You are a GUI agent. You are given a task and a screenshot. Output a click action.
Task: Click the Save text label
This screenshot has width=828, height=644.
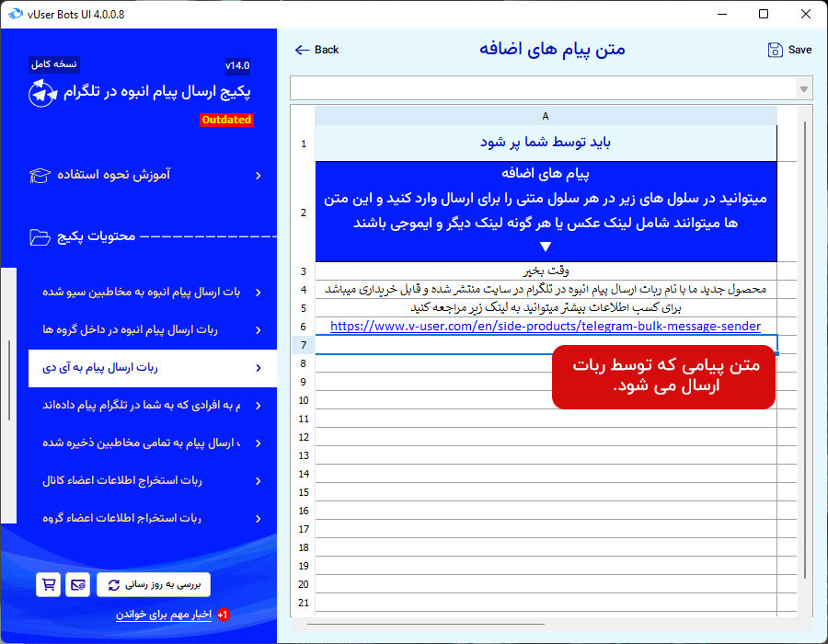[x=799, y=50]
